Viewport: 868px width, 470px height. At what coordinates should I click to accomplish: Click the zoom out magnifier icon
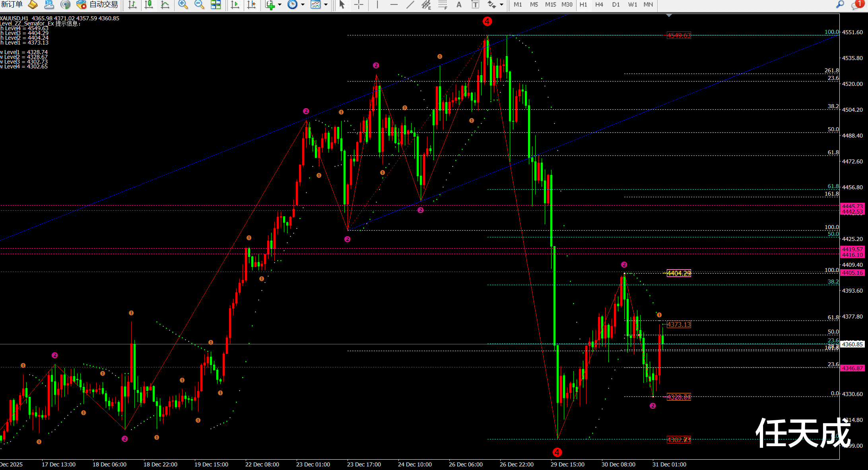(199, 5)
